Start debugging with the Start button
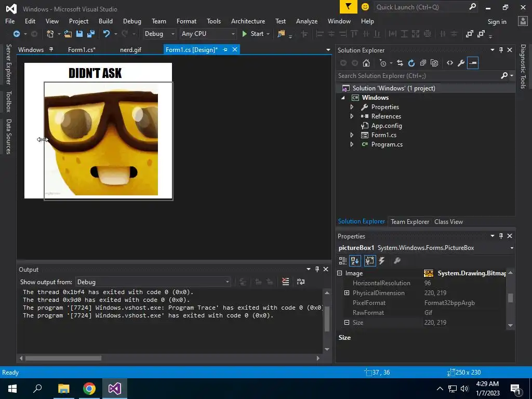The image size is (532, 399). (x=253, y=34)
